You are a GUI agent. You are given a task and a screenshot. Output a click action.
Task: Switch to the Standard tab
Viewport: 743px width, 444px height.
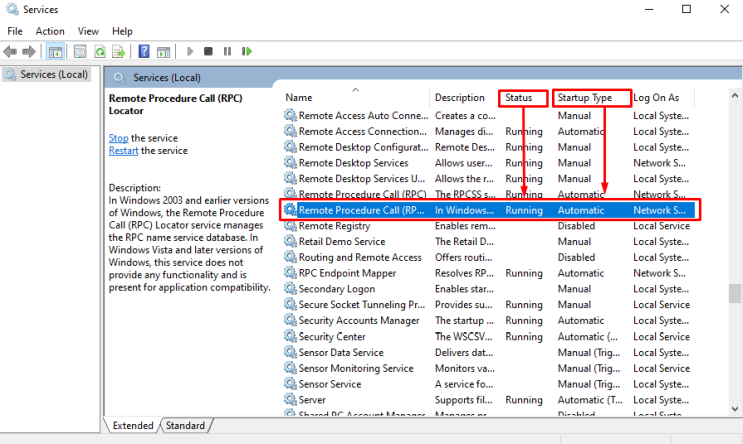186,425
